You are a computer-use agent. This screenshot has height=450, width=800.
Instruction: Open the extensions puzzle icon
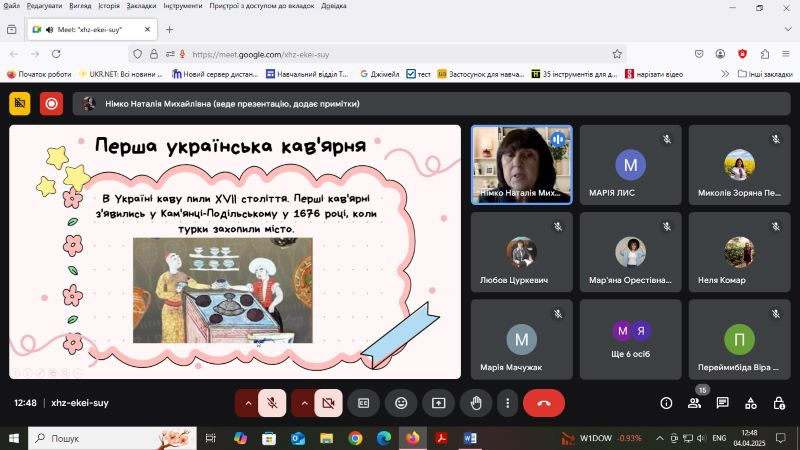765,54
